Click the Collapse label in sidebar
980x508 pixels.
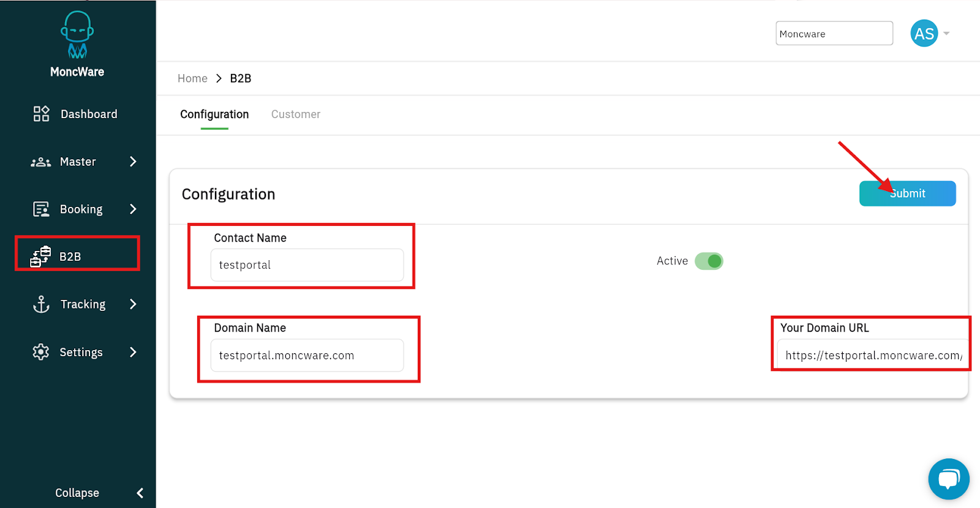(77, 493)
